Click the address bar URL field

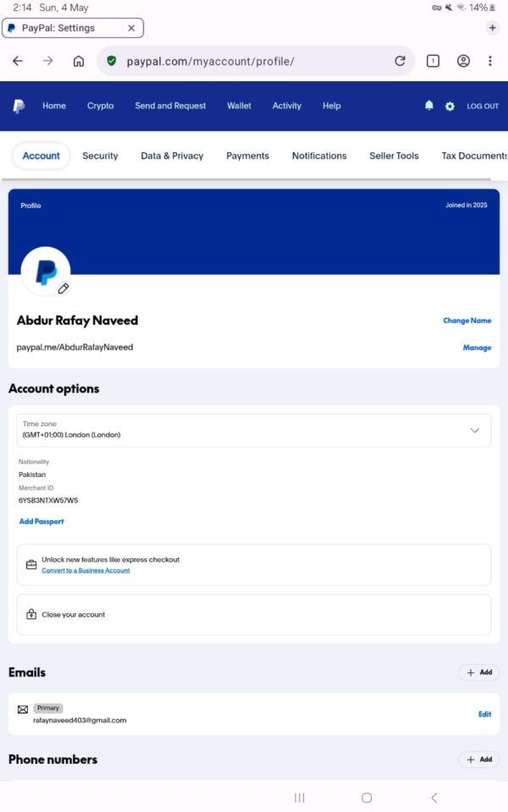(x=254, y=61)
